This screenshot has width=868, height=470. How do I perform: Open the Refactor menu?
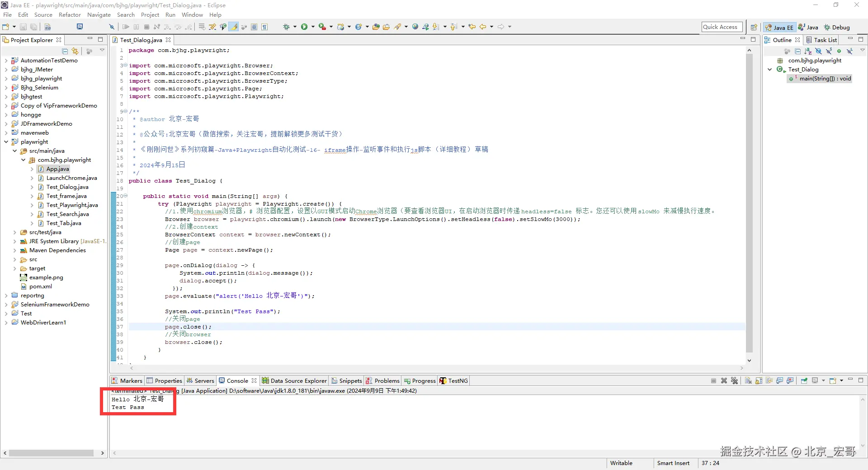(x=70, y=15)
